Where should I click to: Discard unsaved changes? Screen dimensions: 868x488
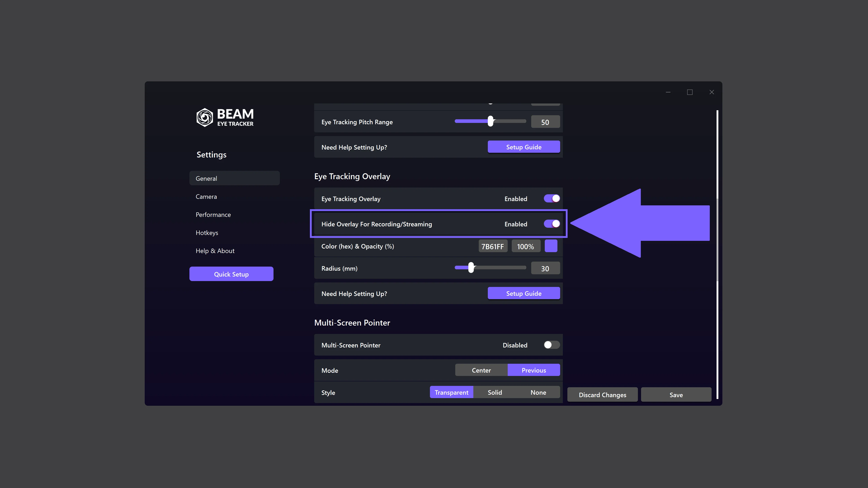(x=602, y=394)
